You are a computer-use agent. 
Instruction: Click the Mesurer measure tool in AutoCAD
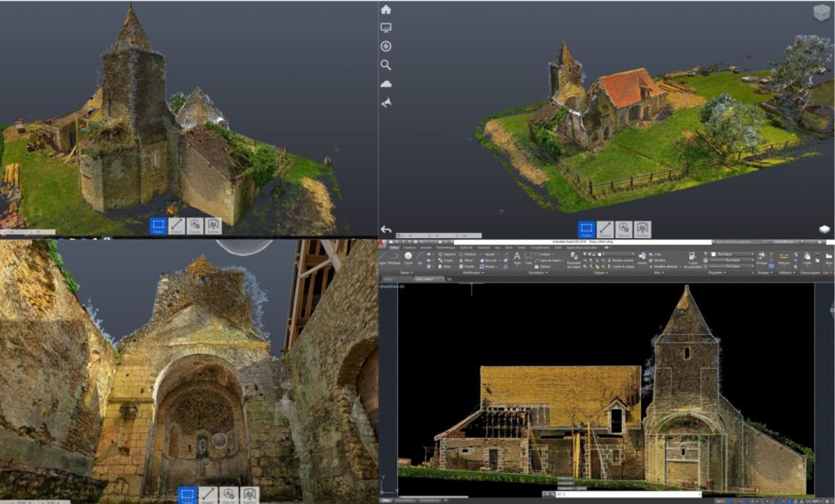coord(784,258)
